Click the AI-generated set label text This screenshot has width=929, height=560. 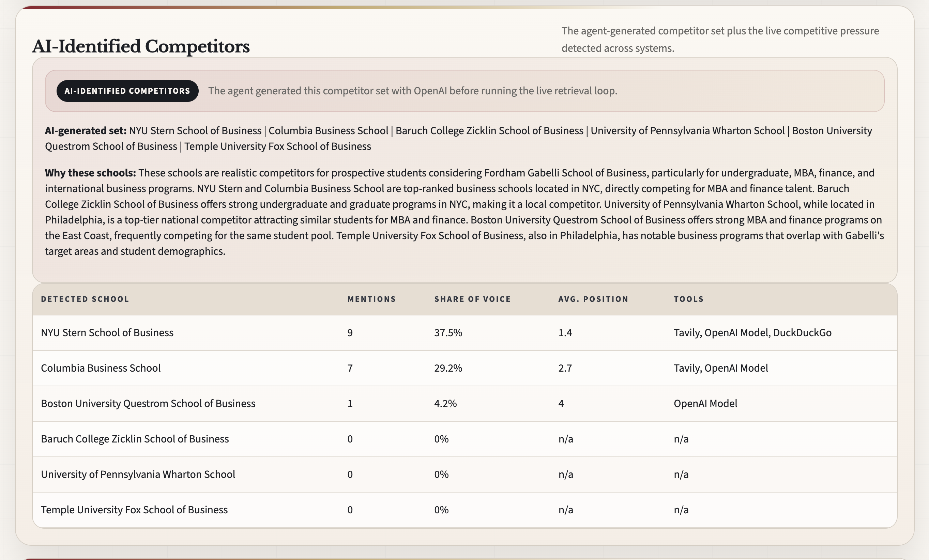(x=86, y=130)
